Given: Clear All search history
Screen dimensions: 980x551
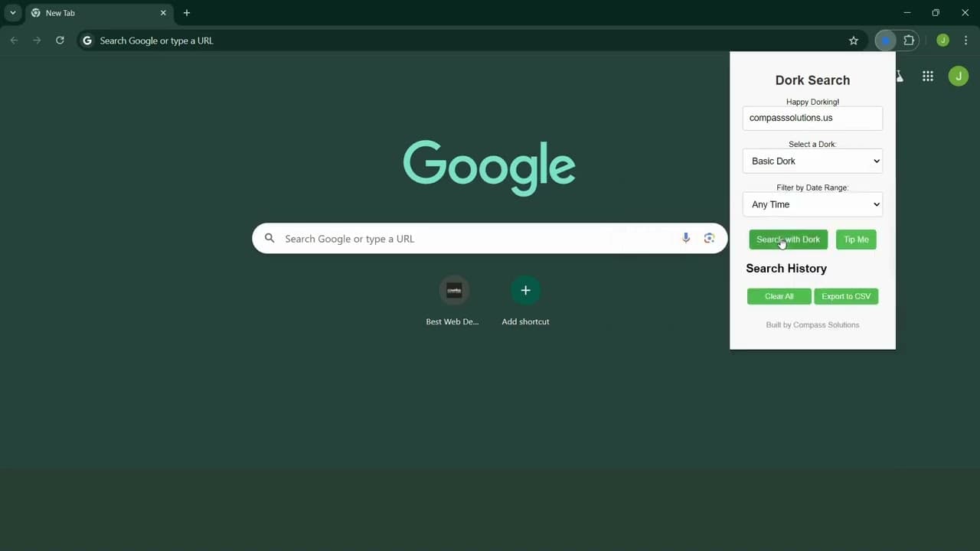Looking at the screenshot, I should (779, 296).
